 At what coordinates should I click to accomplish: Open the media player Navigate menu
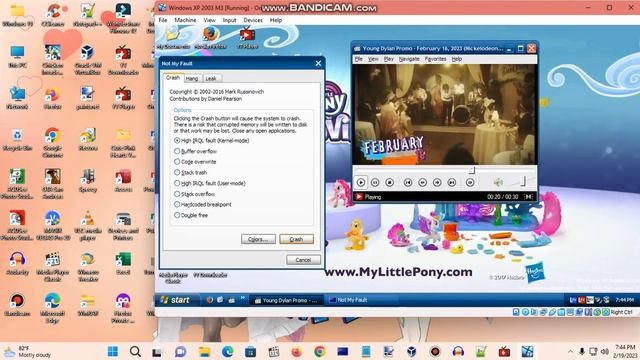tap(409, 59)
